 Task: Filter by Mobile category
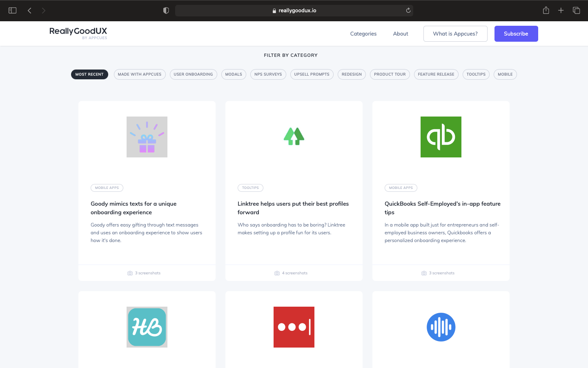(505, 74)
